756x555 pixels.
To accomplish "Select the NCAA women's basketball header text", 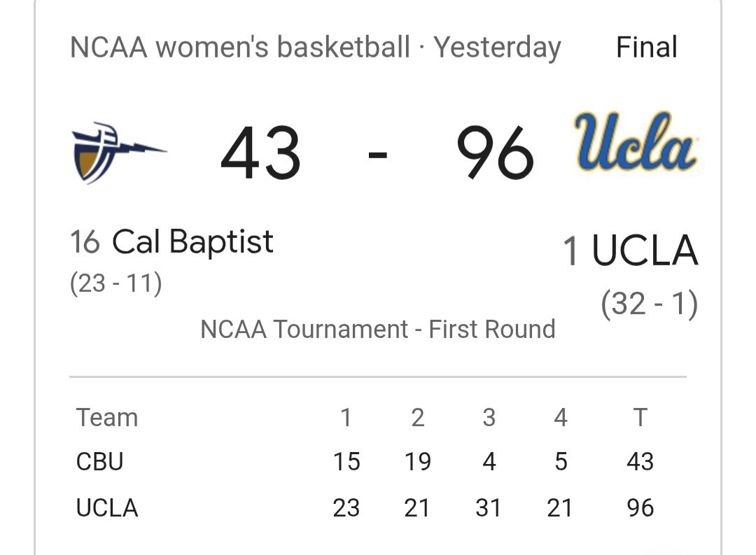I will click(x=239, y=48).
